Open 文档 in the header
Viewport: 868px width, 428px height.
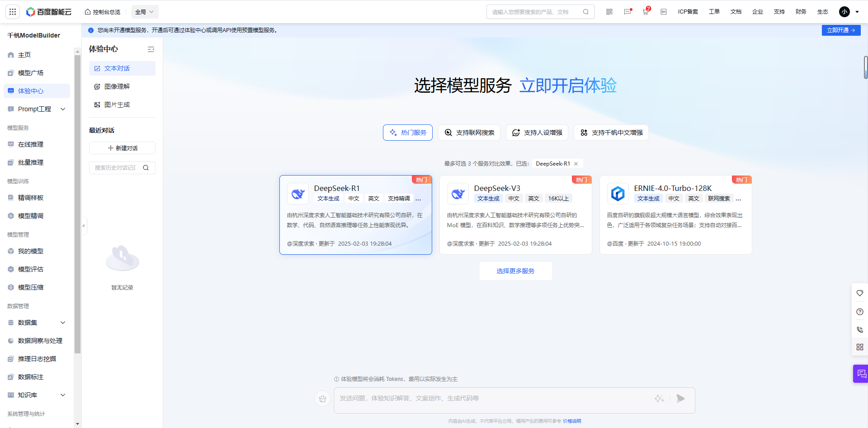(736, 12)
